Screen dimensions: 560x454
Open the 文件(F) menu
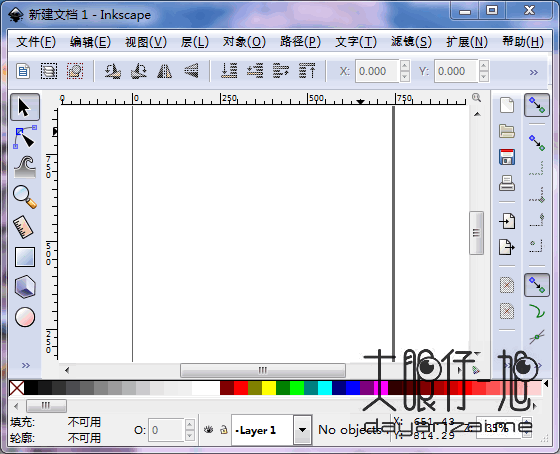(36, 42)
